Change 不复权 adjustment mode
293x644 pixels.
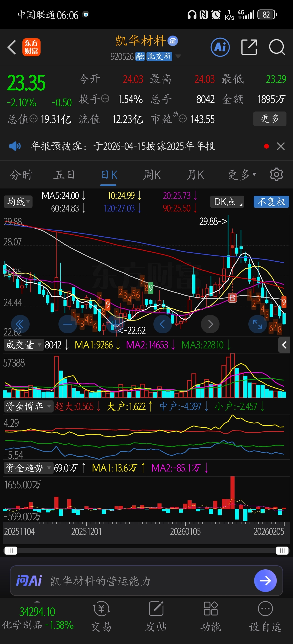271,202
